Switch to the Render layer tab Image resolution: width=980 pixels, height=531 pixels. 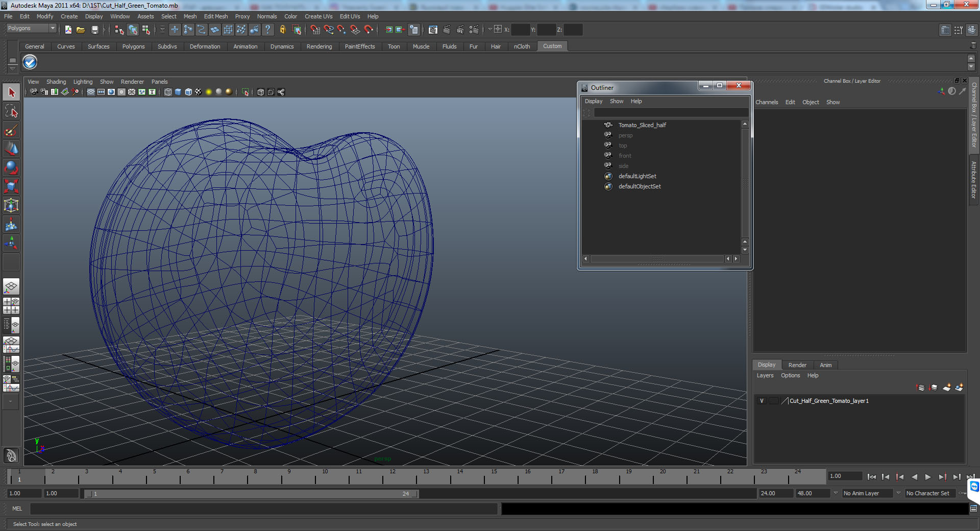tap(797, 365)
